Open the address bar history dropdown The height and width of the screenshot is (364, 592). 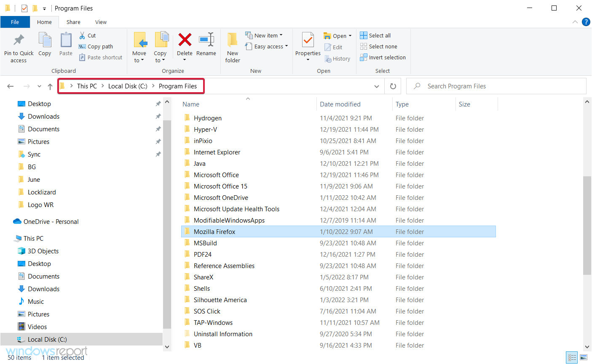pos(377,86)
